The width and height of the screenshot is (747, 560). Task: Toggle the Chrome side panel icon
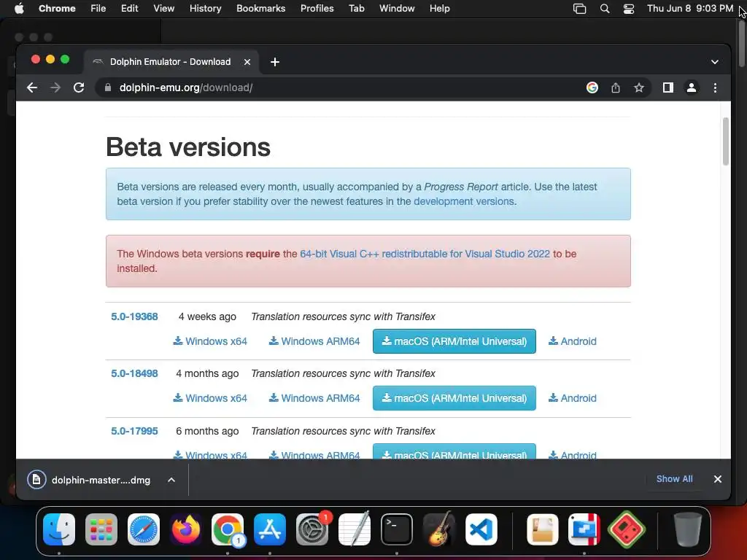click(668, 87)
